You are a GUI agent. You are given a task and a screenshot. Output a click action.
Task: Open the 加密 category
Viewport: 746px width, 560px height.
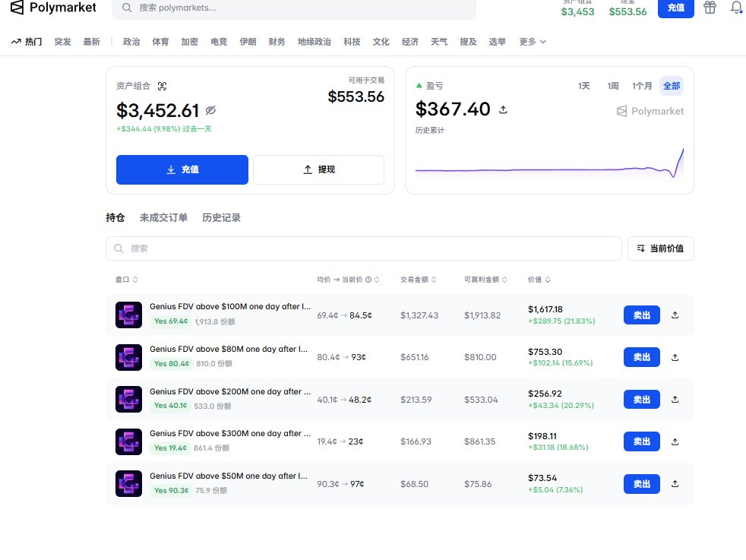189,42
